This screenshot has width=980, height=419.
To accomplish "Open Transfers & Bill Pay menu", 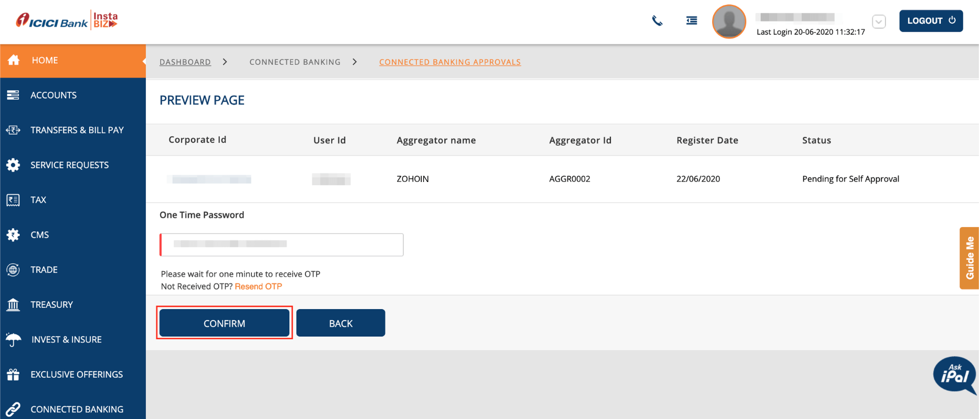I will coord(77,130).
